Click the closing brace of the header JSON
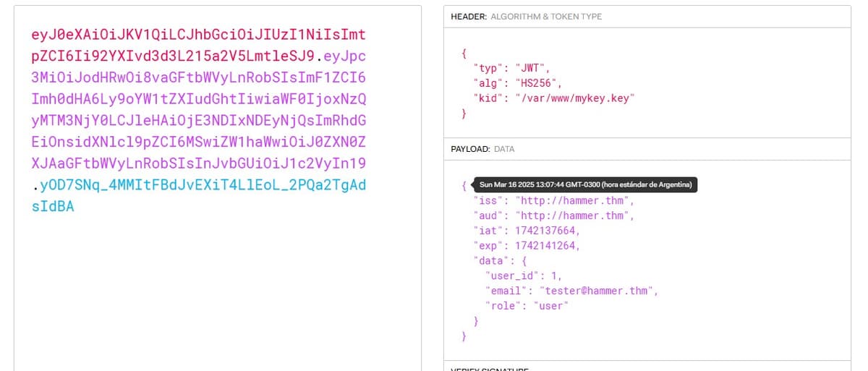 coord(464,114)
